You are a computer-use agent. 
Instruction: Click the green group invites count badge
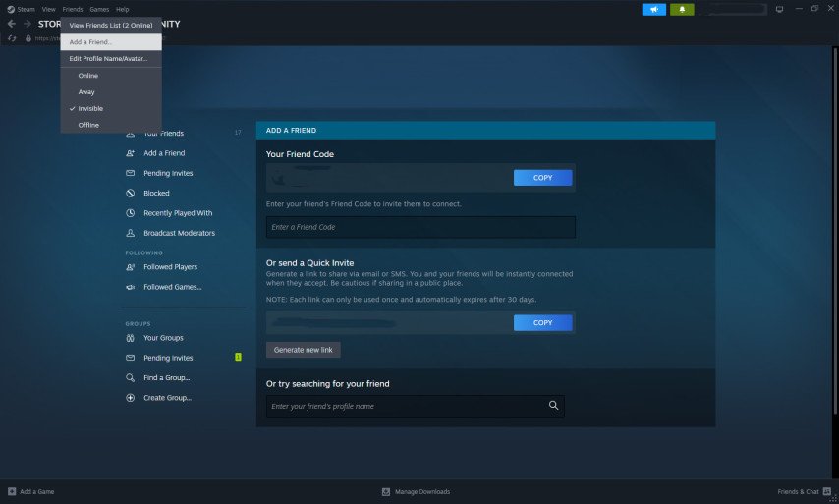(238, 357)
